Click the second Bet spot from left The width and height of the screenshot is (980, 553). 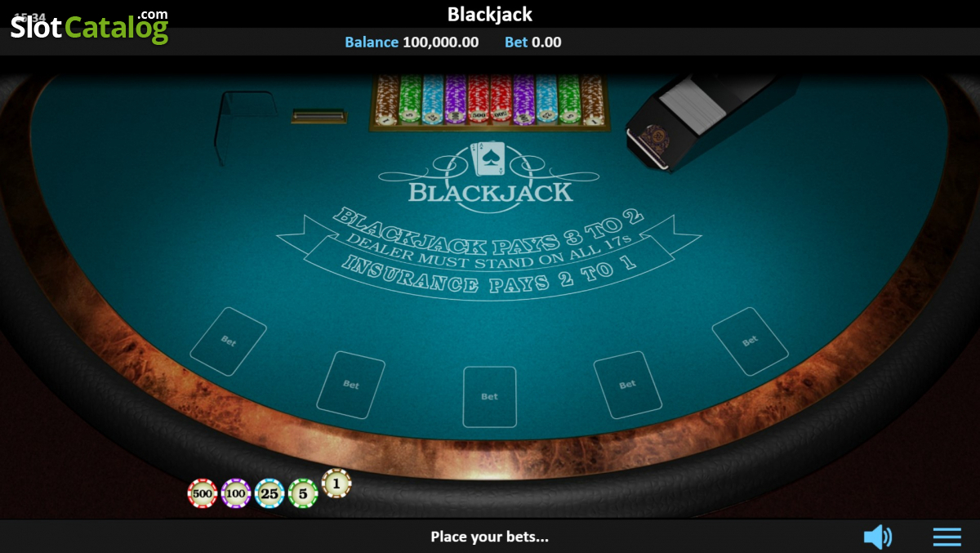(x=351, y=385)
